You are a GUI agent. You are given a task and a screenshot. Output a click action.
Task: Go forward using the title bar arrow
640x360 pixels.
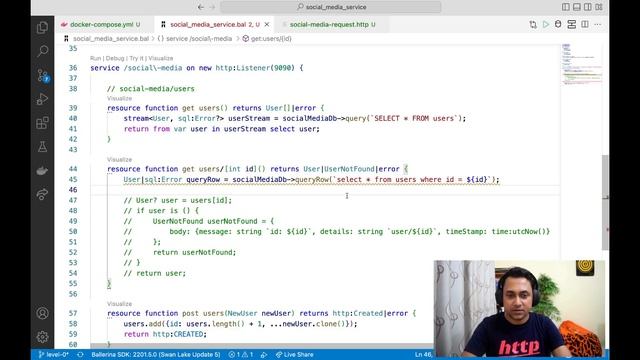212,7
